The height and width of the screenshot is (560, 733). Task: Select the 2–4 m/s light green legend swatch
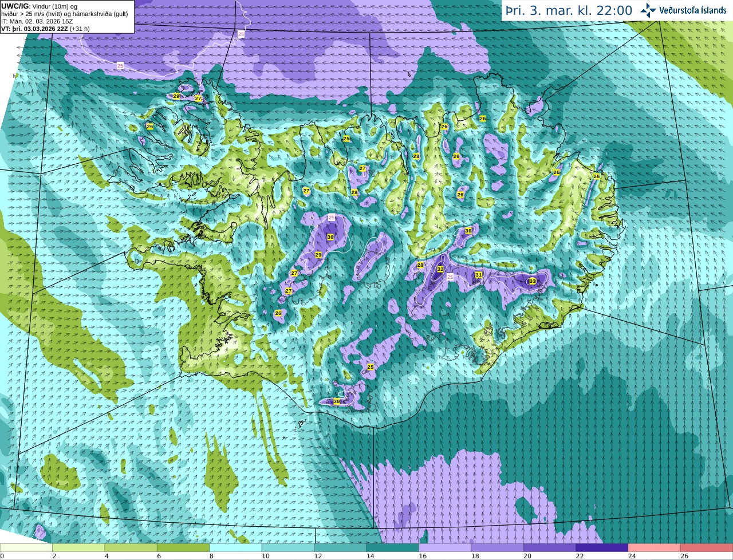[x=78, y=547]
